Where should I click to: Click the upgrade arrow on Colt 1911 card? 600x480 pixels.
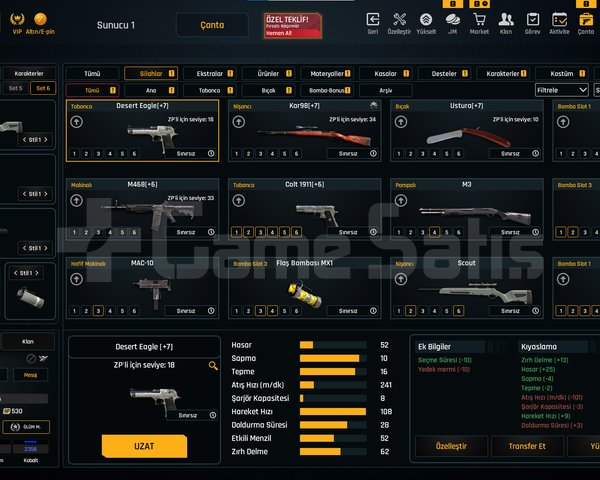click(239, 201)
